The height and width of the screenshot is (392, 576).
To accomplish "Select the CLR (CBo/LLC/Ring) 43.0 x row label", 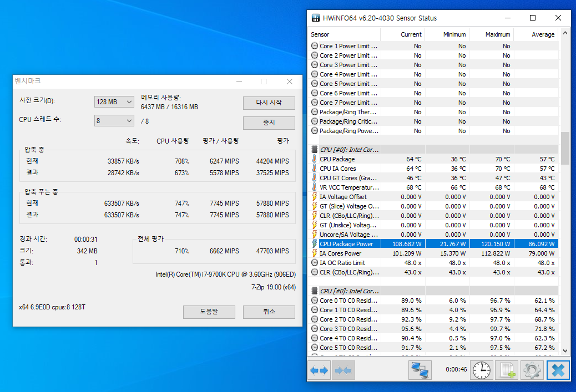I will pyautogui.click(x=349, y=272).
